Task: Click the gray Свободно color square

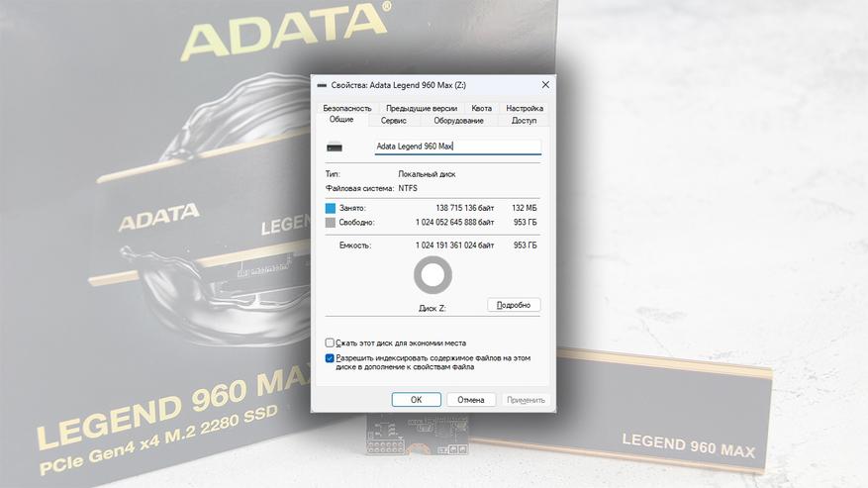Action: (331, 222)
